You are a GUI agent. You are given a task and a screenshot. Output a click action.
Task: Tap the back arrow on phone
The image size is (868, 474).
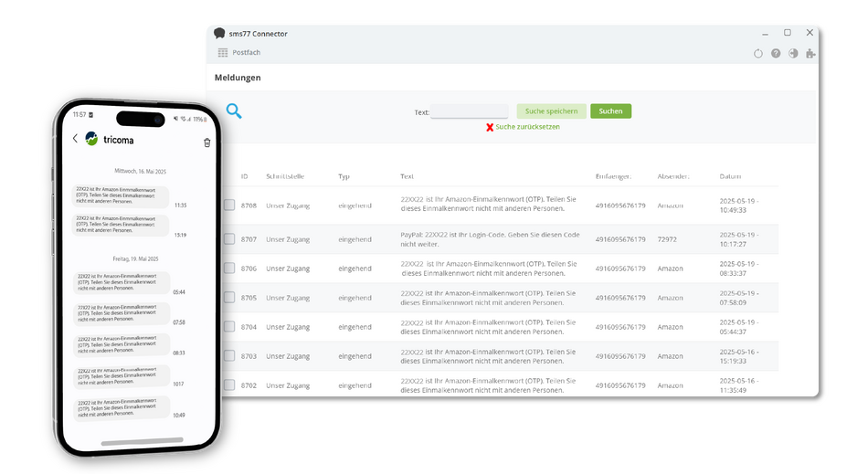[x=75, y=138]
